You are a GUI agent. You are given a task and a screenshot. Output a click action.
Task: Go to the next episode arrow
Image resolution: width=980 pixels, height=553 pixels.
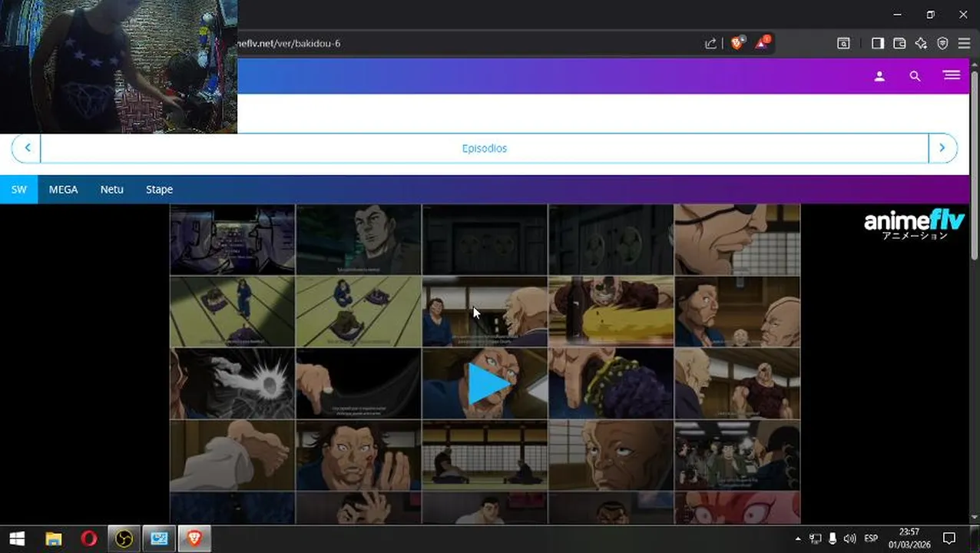point(942,147)
